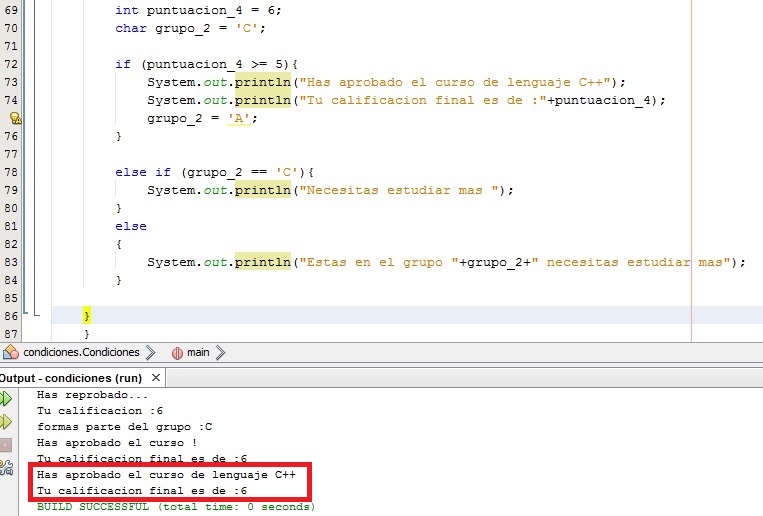Click the code fold marker at line 86

point(37,315)
